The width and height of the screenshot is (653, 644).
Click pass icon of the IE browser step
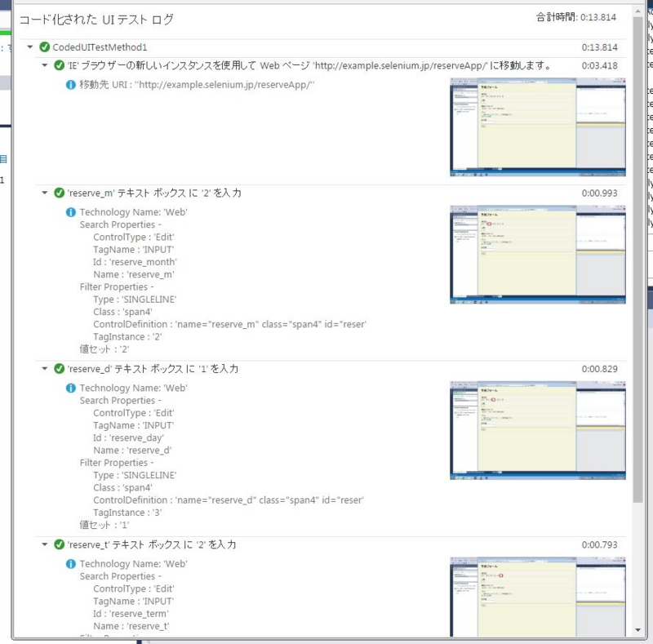click(59, 65)
